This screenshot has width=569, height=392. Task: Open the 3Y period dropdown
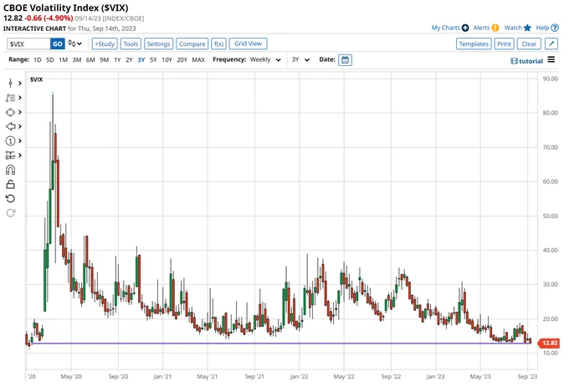(301, 60)
